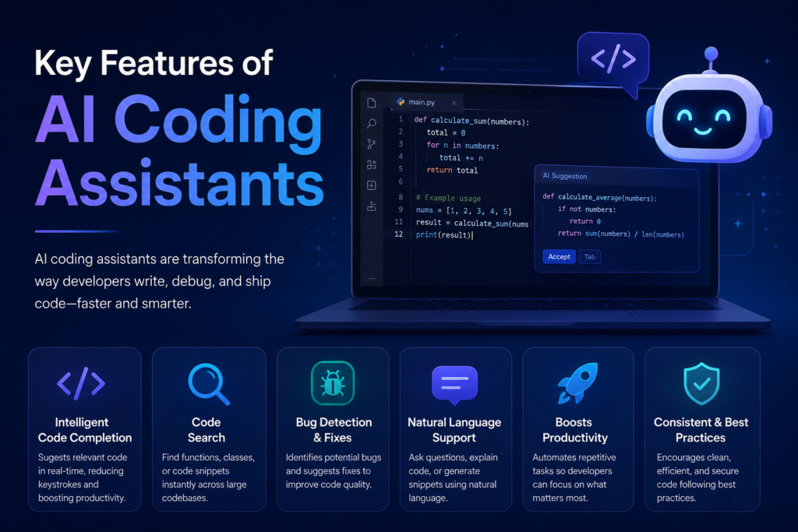Click the Code Search magnifier icon
This screenshot has height=532, width=798.
coord(209,384)
